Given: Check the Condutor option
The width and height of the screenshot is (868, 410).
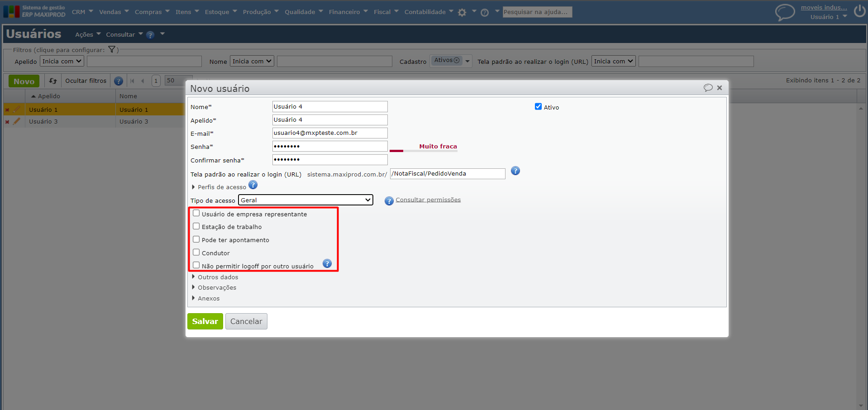Looking at the screenshot, I should pos(196,253).
